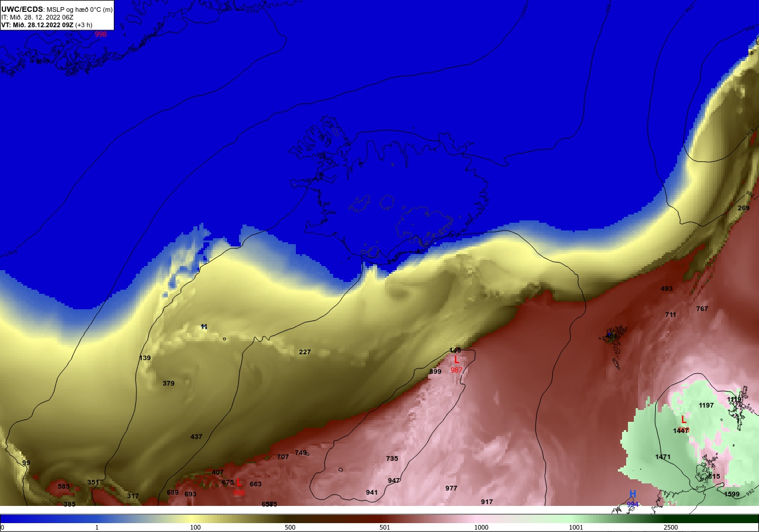Click the pink 998 pressure label
Viewport: 759px width, 532px height.
101,34
